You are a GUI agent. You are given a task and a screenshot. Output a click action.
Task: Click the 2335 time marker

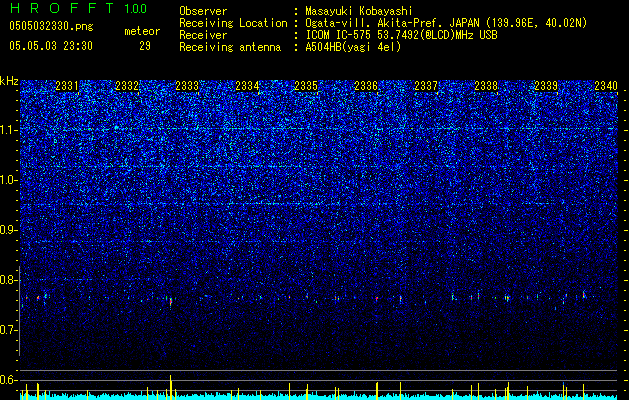coord(306,86)
